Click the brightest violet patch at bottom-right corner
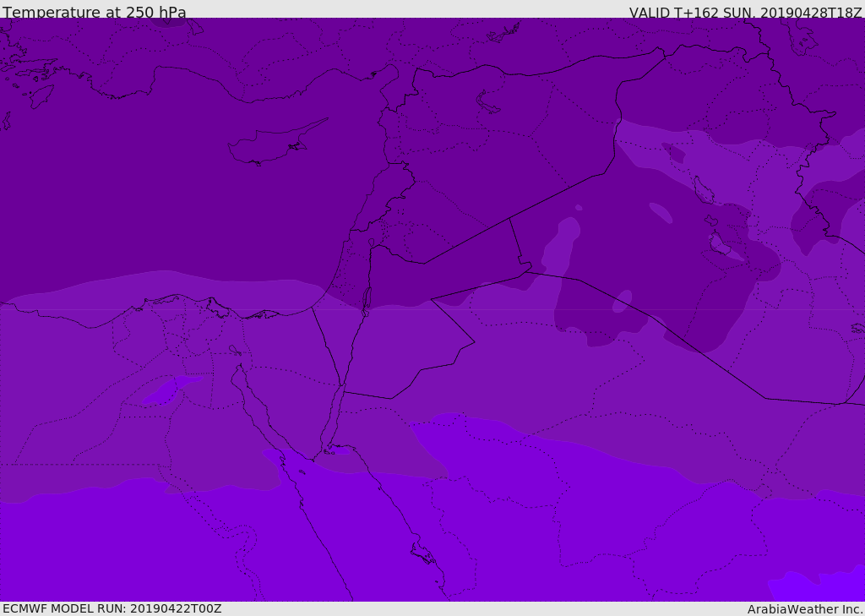Image resolution: width=865 pixels, height=616 pixels. [818, 586]
